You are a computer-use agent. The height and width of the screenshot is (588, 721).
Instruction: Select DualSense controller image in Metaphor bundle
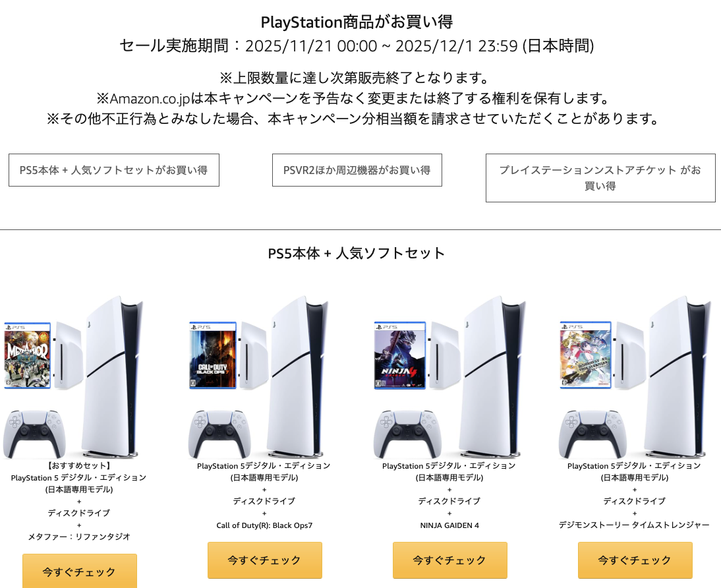tap(34, 434)
